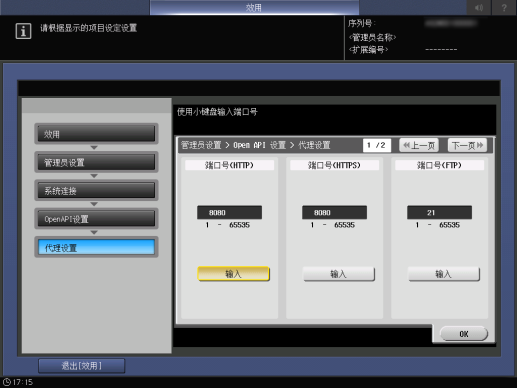The width and height of the screenshot is (517, 388).
Task: Click the time 17:15 in status bar
Action: click(x=23, y=382)
